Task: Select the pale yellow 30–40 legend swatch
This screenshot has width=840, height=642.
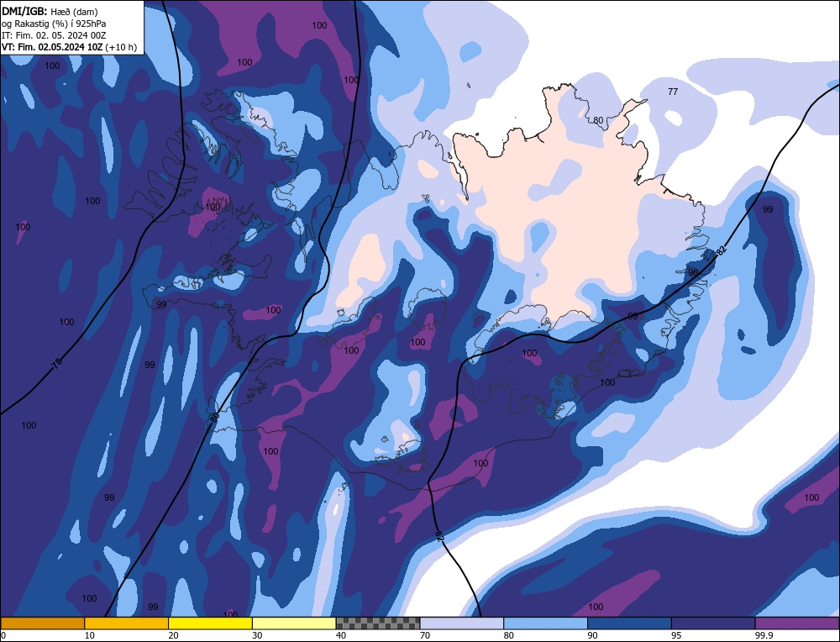Action: [x=294, y=624]
